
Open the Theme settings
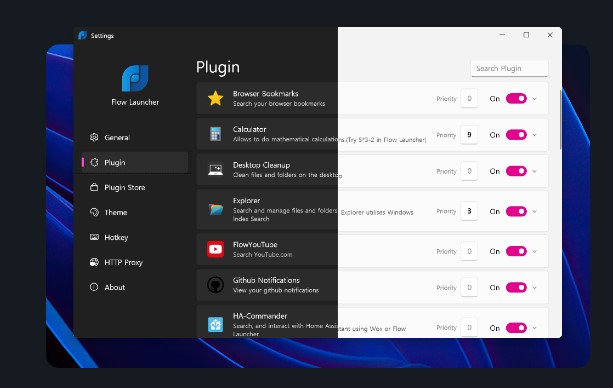(135, 212)
